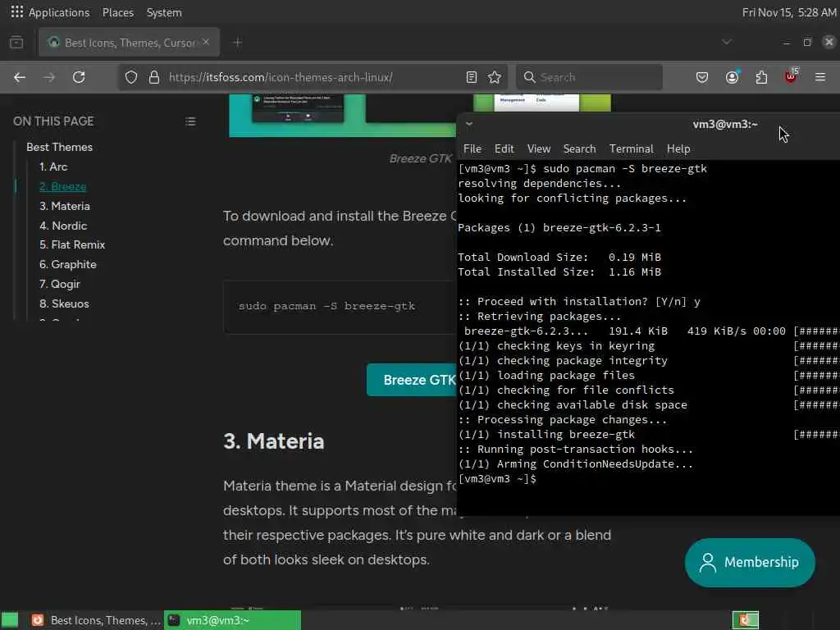Expand the list all tabs chevron
The width and height of the screenshot is (840, 630).
[727, 42]
